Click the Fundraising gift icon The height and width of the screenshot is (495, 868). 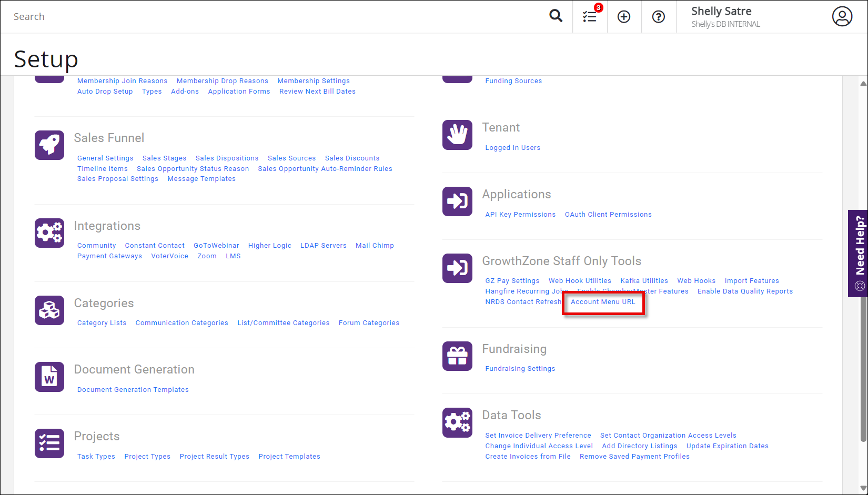tap(457, 356)
